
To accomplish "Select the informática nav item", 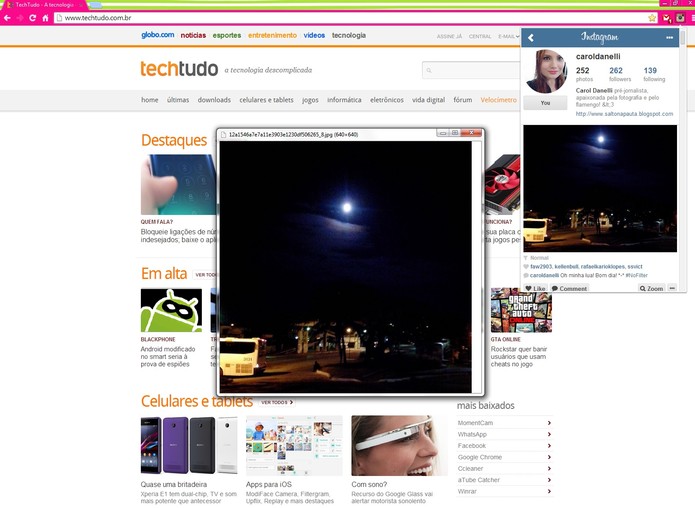I will click(x=344, y=100).
